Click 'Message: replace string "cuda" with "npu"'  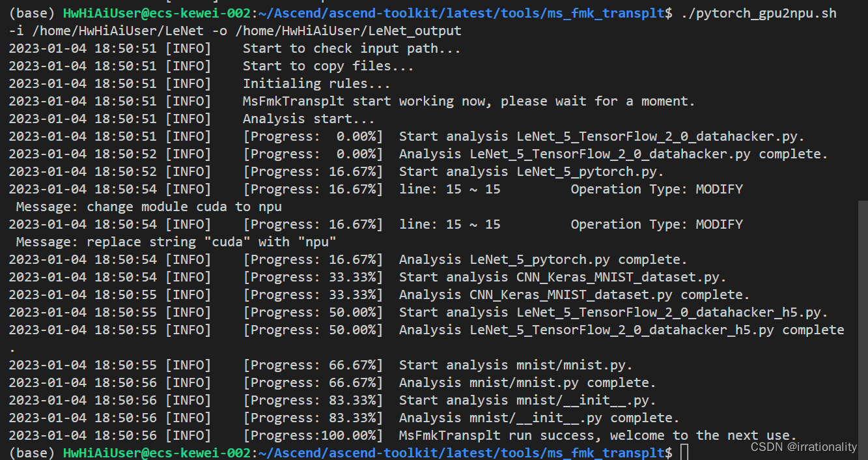(x=176, y=242)
